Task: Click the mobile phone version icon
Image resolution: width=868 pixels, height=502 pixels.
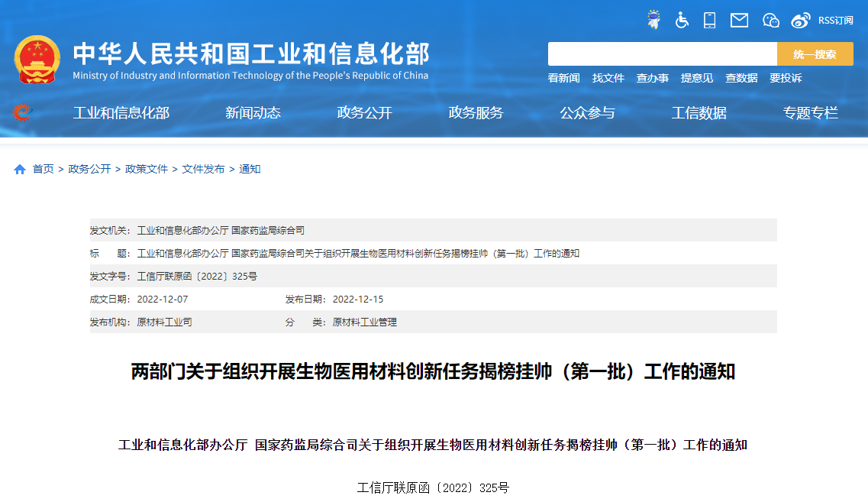Action: [x=710, y=21]
